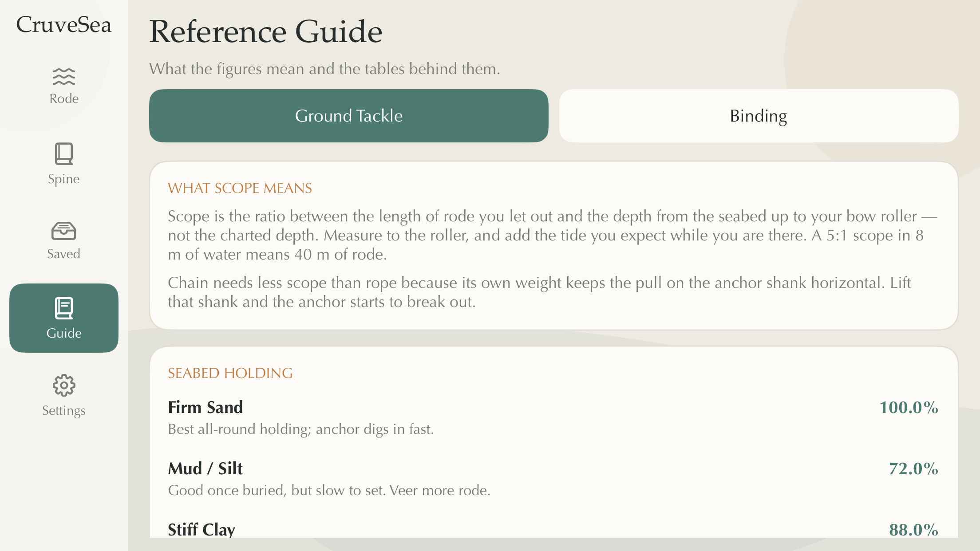The height and width of the screenshot is (551, 980).
Task: Select the Firm Sand seabed row
Action: (553, 417)
